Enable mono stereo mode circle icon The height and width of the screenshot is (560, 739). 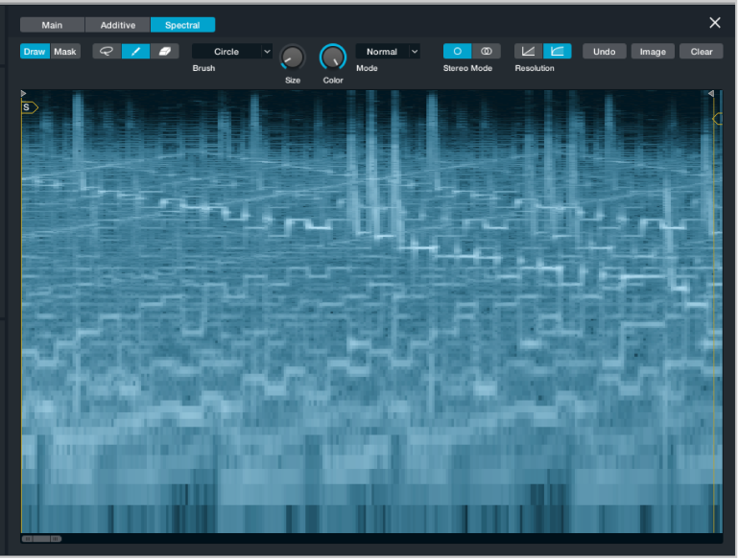click(x=457, y=52)
